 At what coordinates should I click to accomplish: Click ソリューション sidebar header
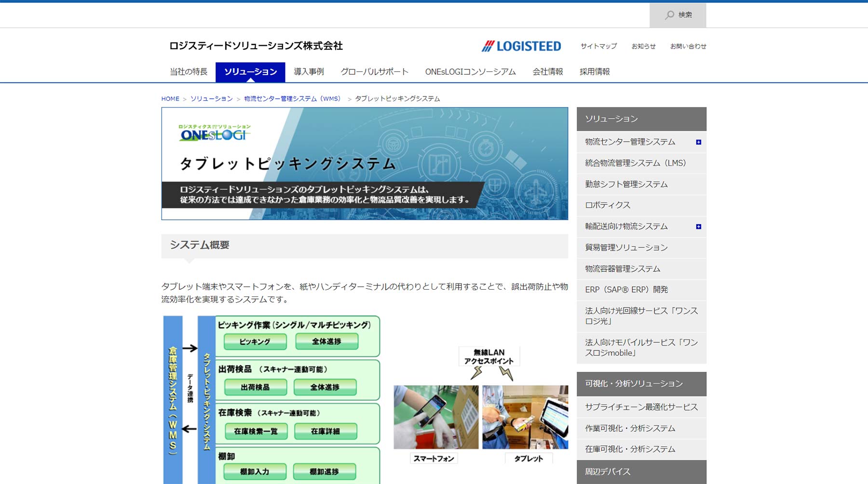pos(641,119)
